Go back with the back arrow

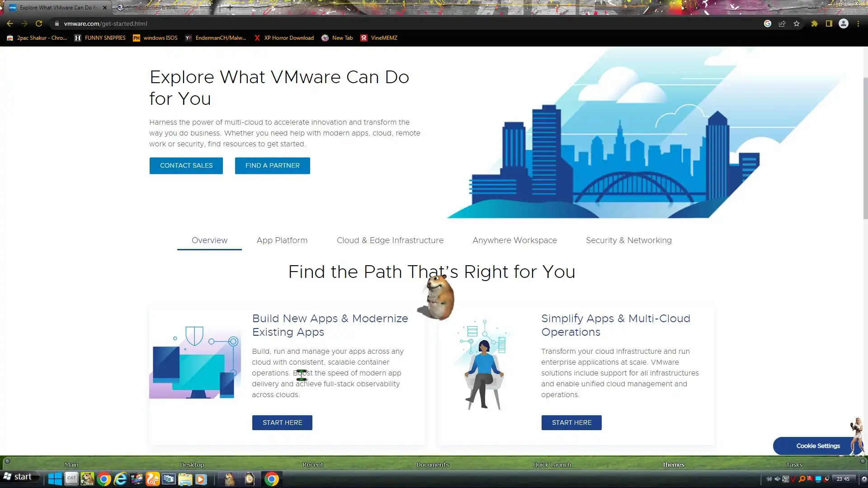coord(10,23)
